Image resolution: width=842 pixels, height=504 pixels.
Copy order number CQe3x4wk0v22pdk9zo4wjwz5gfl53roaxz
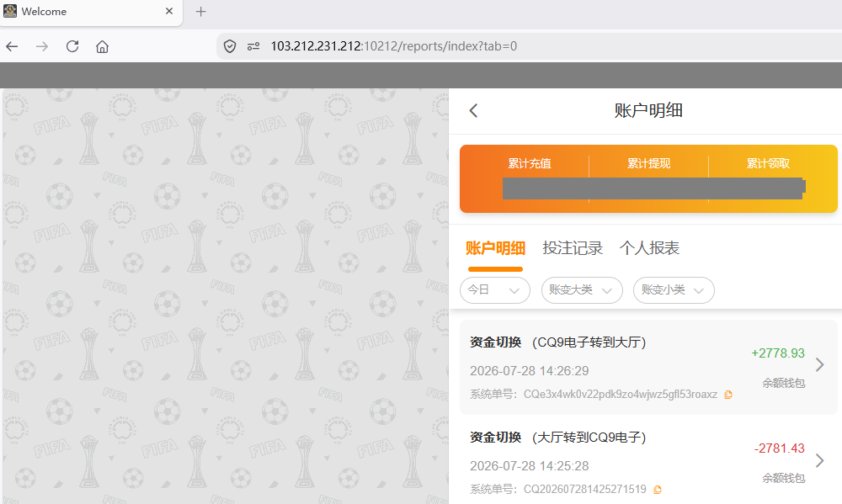pos(728,395)
